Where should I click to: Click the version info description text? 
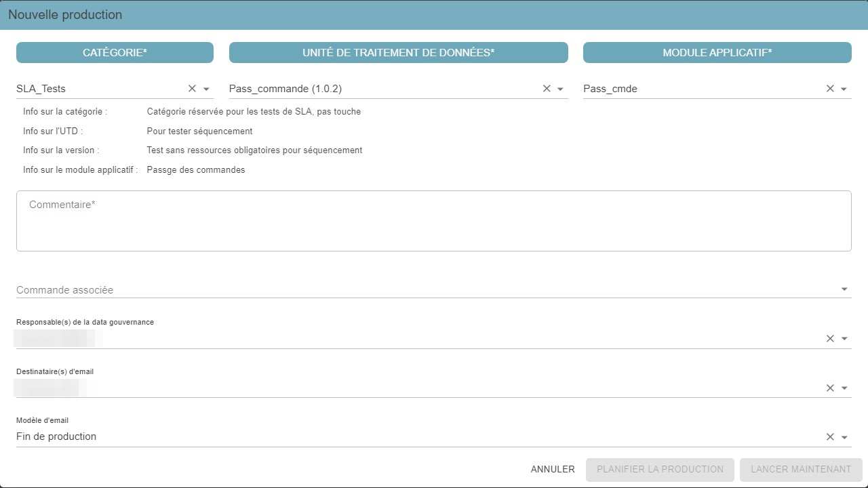(254, 150)
